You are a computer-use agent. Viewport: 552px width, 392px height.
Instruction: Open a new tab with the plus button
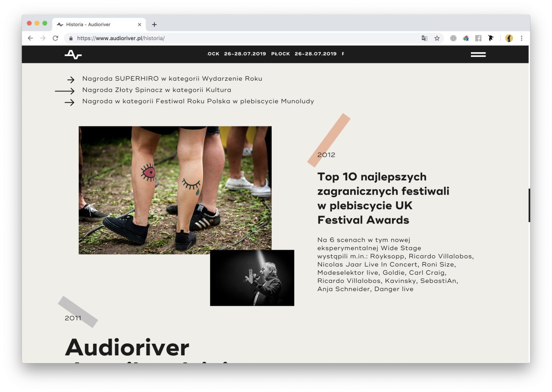point(154,25)
